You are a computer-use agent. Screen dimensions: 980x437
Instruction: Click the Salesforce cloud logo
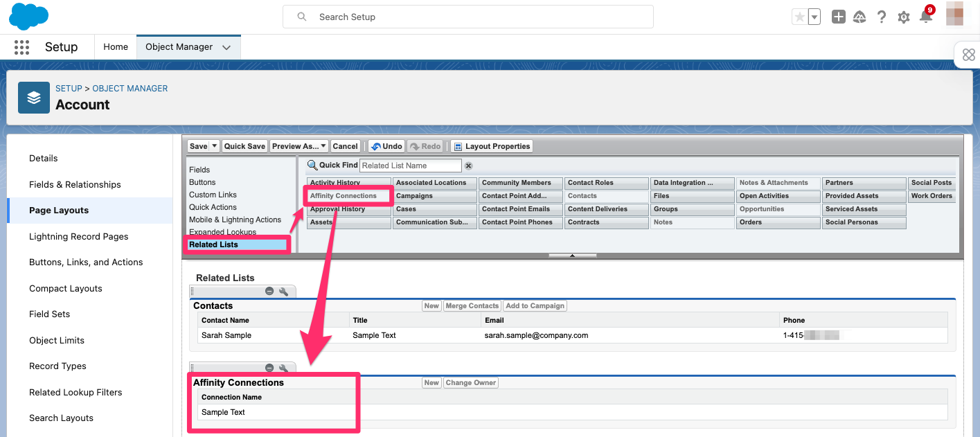pos(28,16)
